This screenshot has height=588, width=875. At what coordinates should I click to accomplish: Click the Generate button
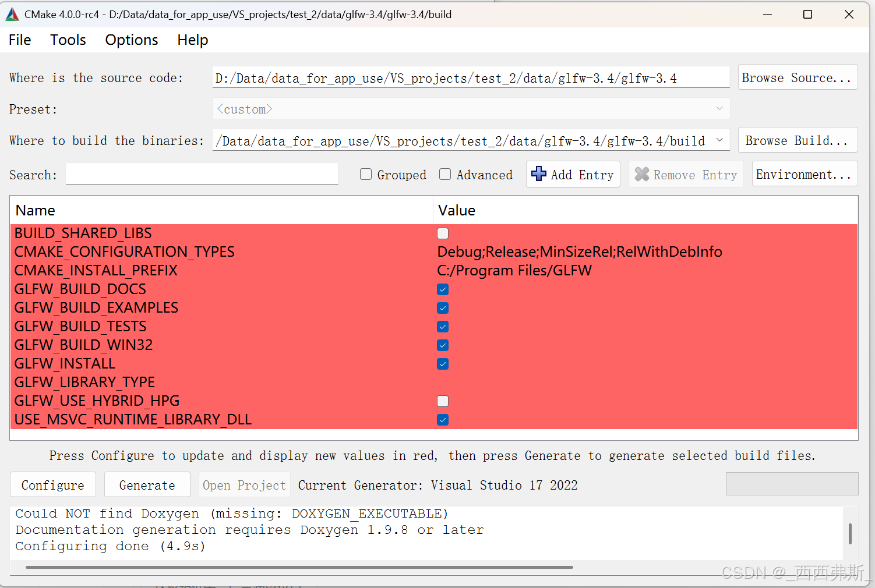coord(147,485)
